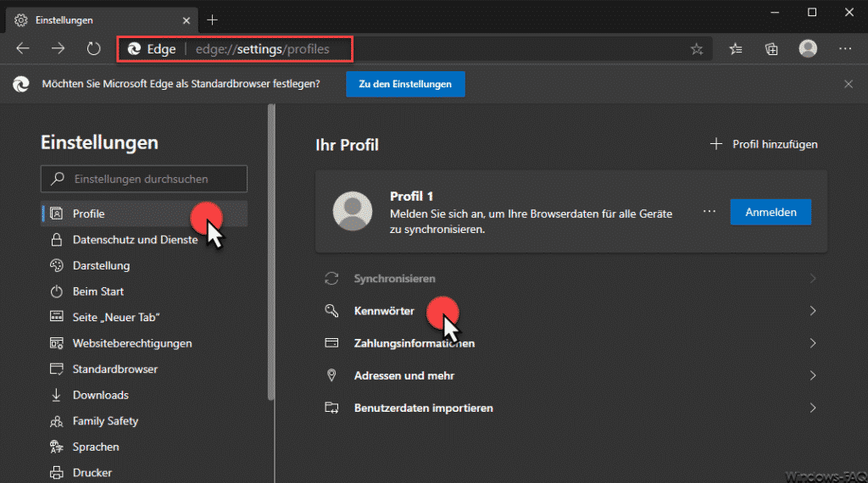The image size is (868, 483).
Task: Click the sidebar vertical scrollbar
Action: [271, 252]
